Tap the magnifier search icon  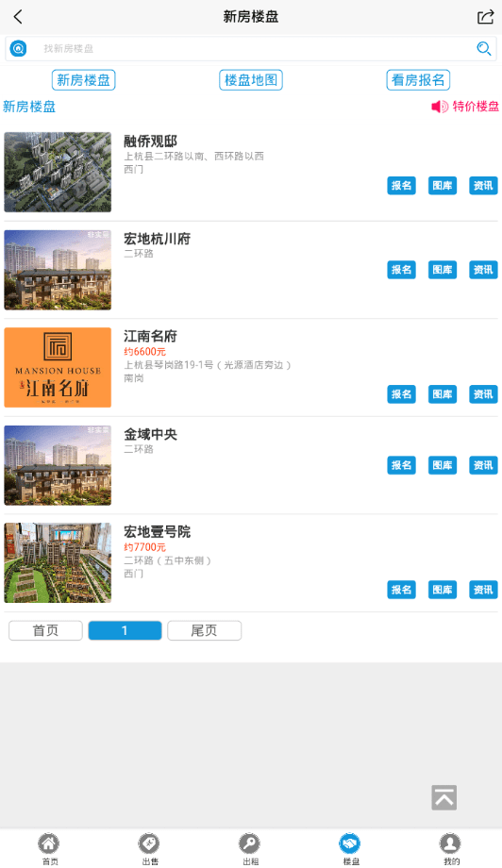point(484,49)
